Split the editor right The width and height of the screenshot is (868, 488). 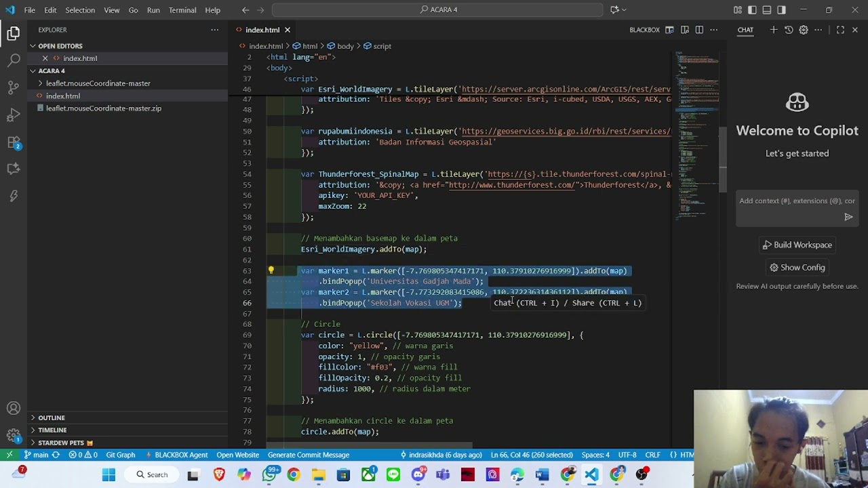click(x=699, y=30)
